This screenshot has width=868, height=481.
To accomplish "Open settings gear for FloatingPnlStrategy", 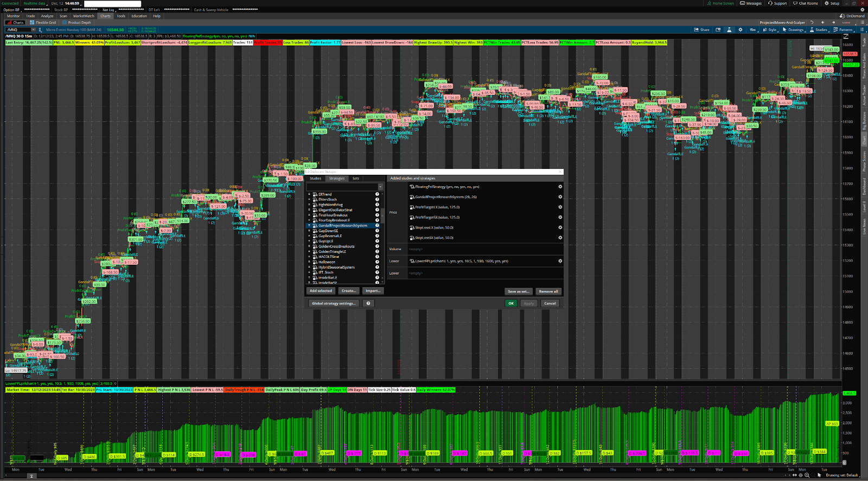I will (x=560, y=187).
